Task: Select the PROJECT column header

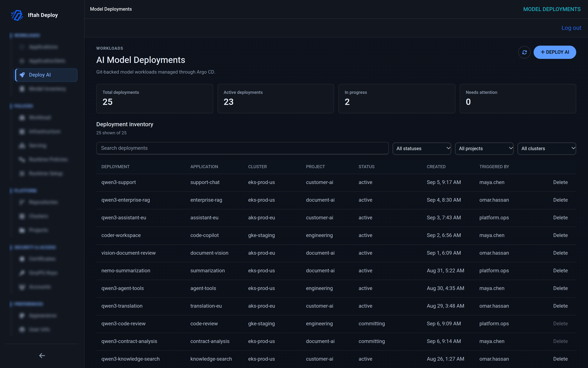Action: [315, 167]
